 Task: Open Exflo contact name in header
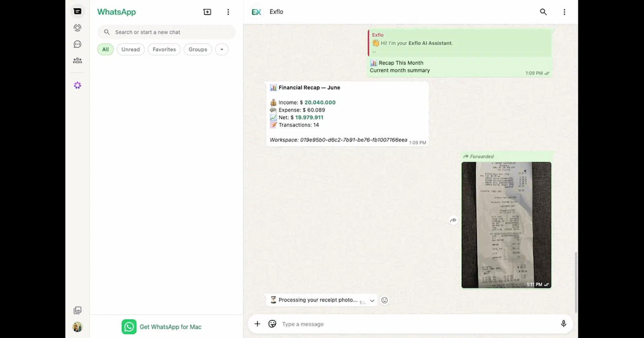pos(277,12)
